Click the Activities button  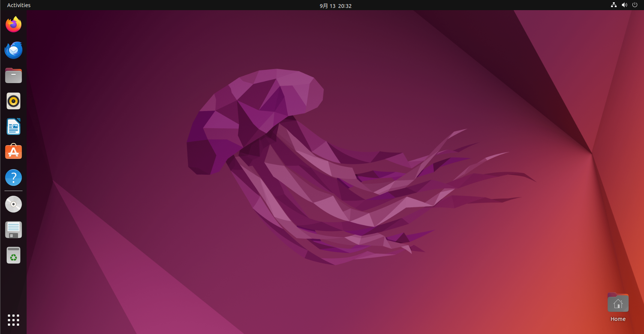tap(19, 5)
